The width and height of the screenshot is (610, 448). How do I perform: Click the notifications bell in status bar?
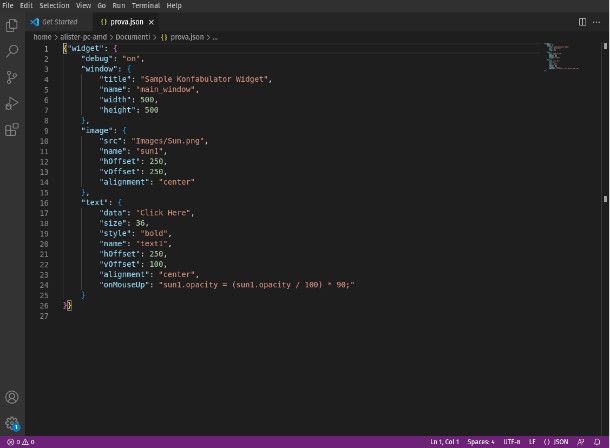[x=596, y=441]
